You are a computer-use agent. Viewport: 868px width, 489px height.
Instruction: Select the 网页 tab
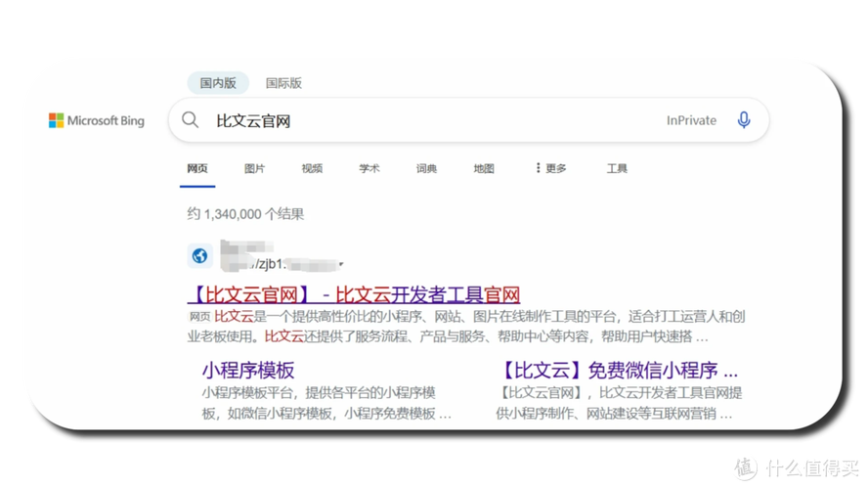pyautogui.click(x=197, y=168)
